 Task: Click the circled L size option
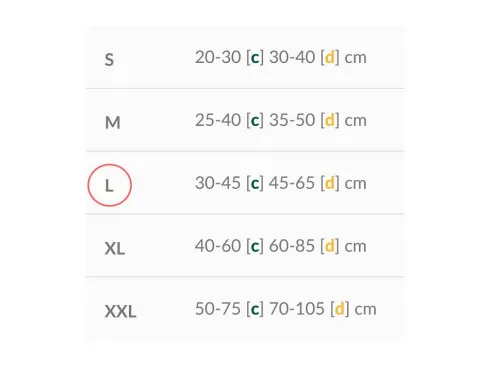click(109, 185)
